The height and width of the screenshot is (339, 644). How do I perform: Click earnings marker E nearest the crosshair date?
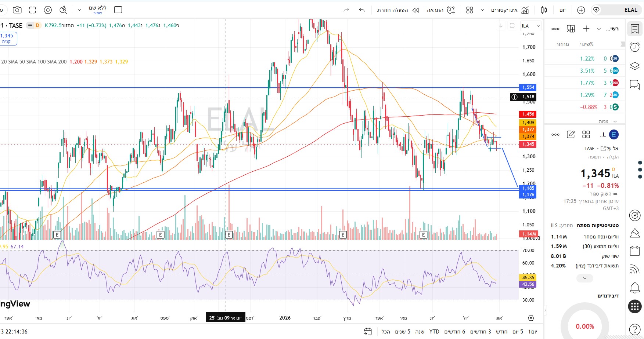tap(229, 234)
